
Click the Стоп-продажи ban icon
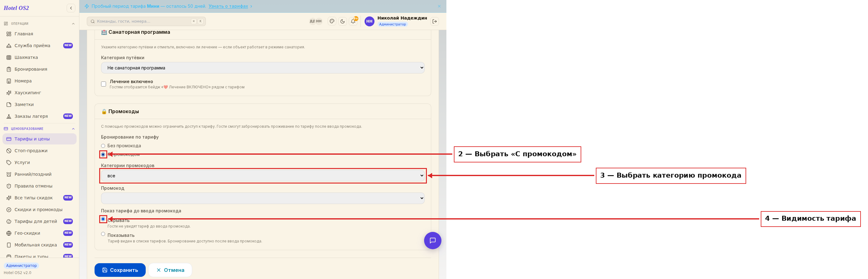click(x=9, y=151)
